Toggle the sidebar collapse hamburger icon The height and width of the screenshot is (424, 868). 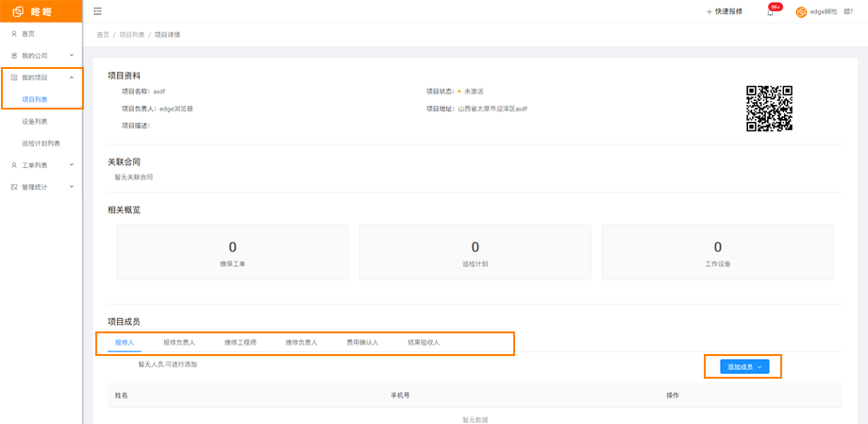[98, 11]
